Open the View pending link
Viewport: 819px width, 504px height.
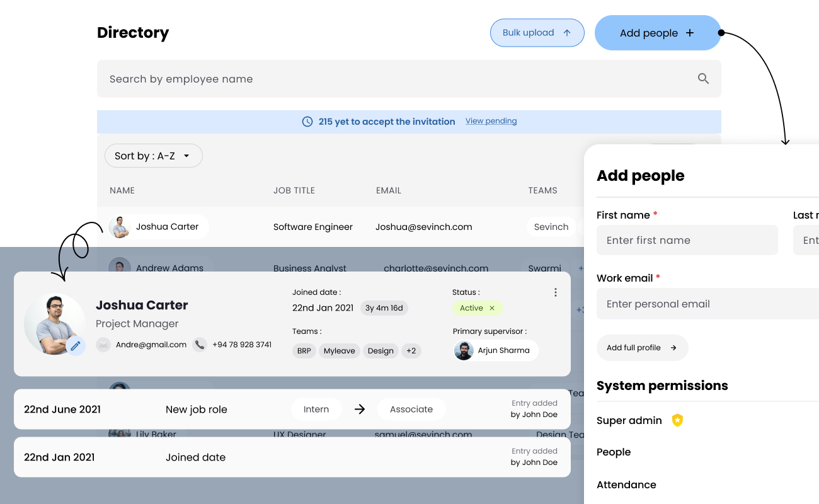click(x=491, y=121)
